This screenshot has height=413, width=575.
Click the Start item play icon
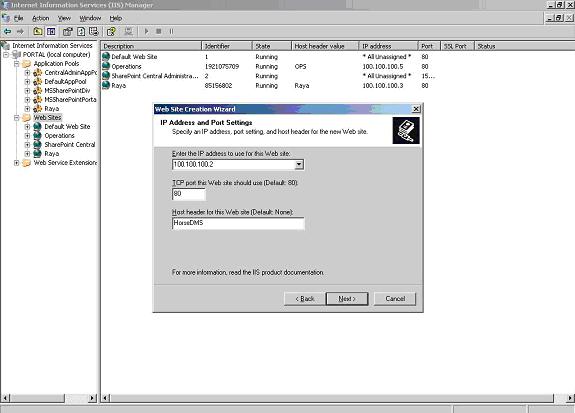click(147, 32)
